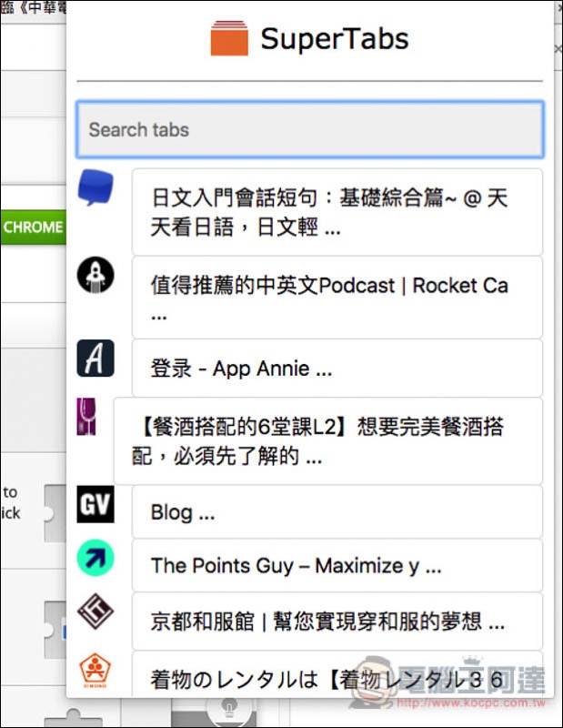Switch to the 值得推薦的中英文Podcast tab entry
Image resolution: width=563 pixels, height=728 pixels.
(x=337, y=298)
